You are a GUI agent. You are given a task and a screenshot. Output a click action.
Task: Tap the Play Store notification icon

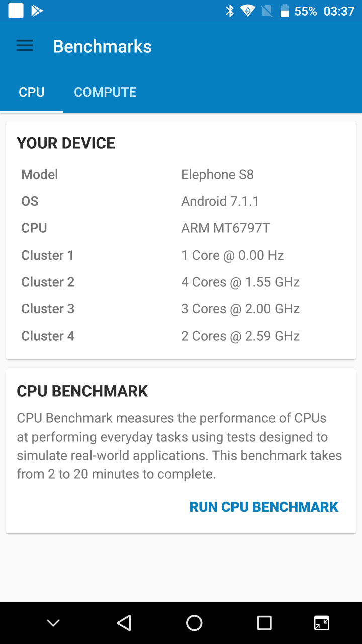37,11
